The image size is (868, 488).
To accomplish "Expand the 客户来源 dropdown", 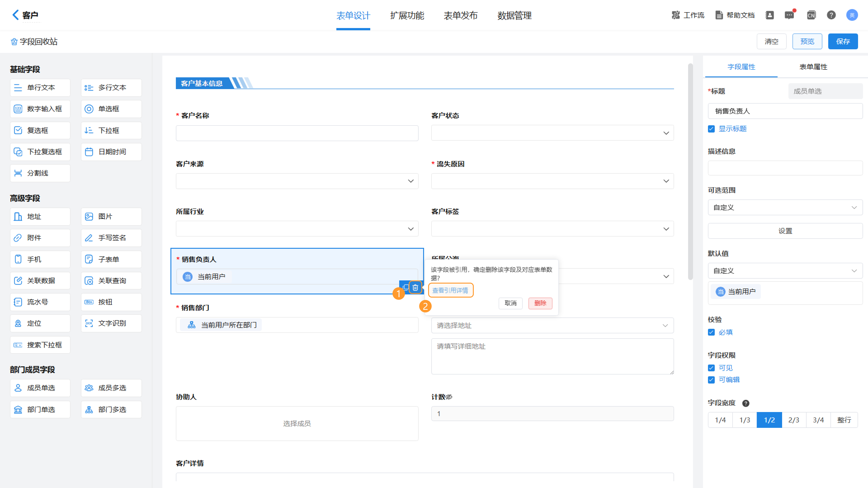I will click(297, 181).
